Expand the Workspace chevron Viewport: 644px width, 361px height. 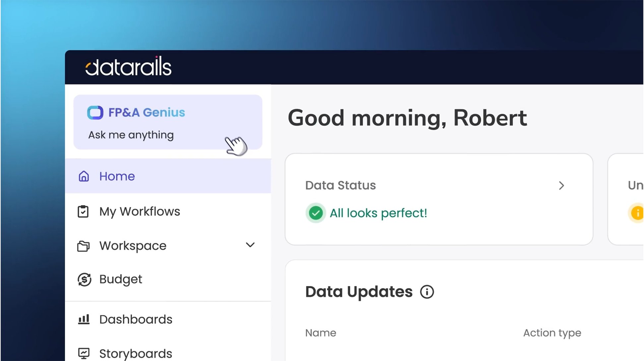click(250, 245)
